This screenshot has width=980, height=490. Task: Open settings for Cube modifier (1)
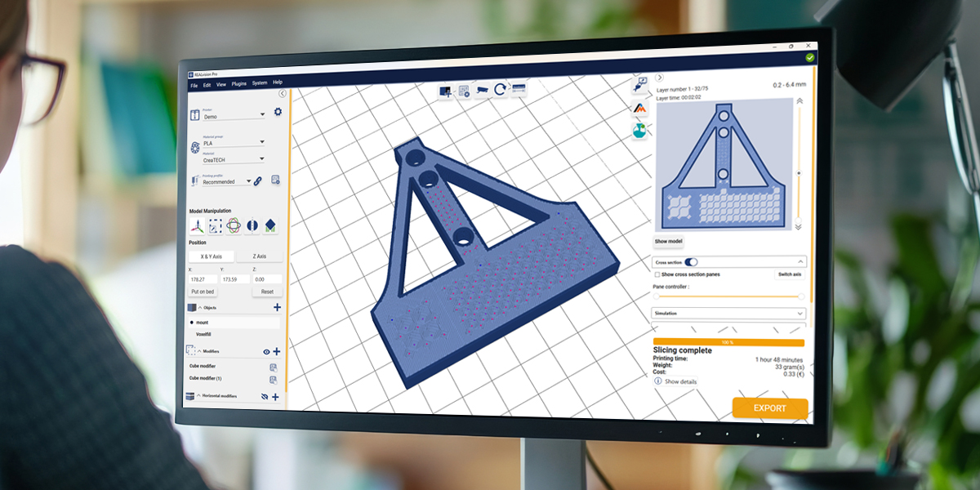[274, 379]
